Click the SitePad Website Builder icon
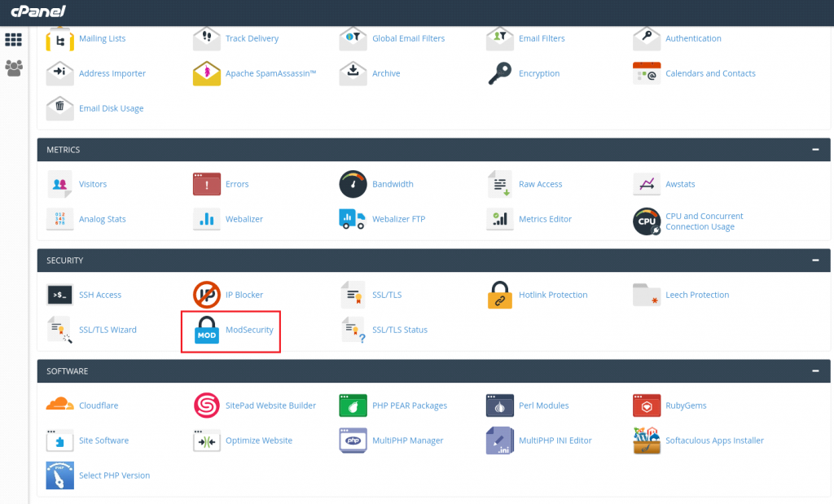The width and height of the screenshot is (834, 504). tap(206, 405)
